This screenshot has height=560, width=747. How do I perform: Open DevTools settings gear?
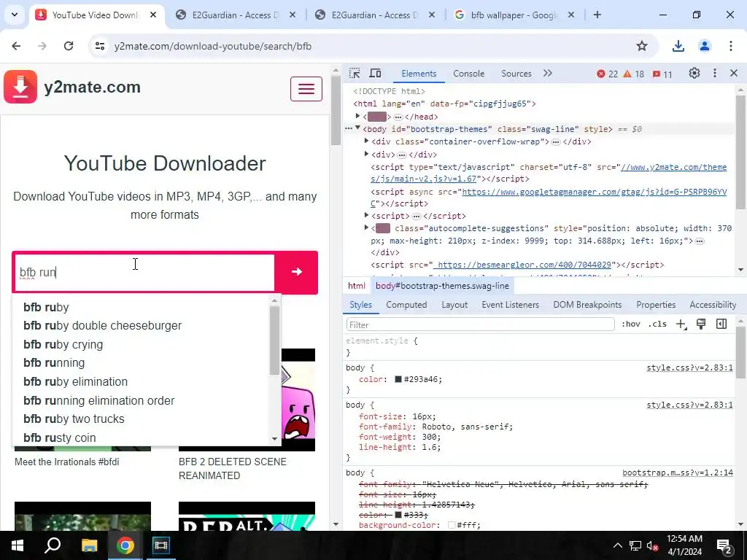[694, 74]
